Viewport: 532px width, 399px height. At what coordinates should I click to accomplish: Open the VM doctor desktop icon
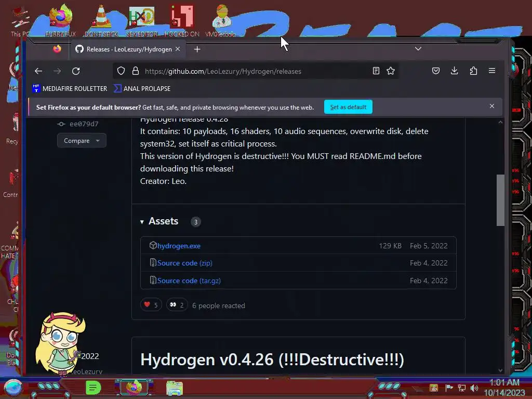pyautogui.click(x=222, y=20)
